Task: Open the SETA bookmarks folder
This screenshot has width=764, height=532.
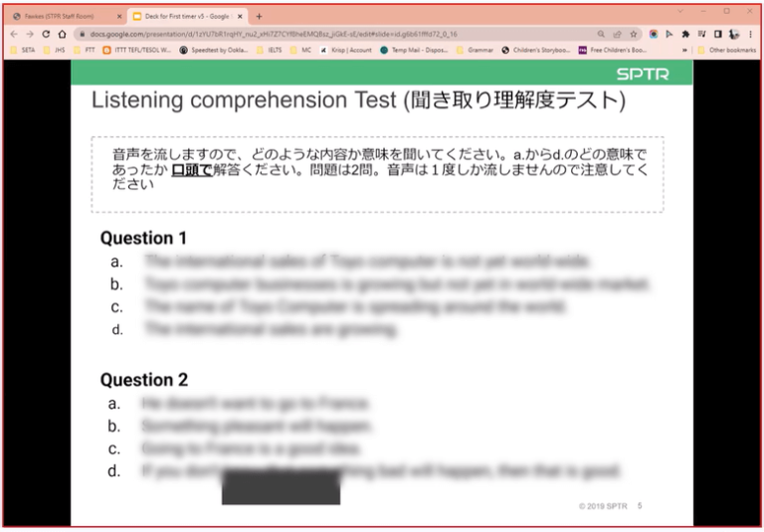Action: click(22, 50)
